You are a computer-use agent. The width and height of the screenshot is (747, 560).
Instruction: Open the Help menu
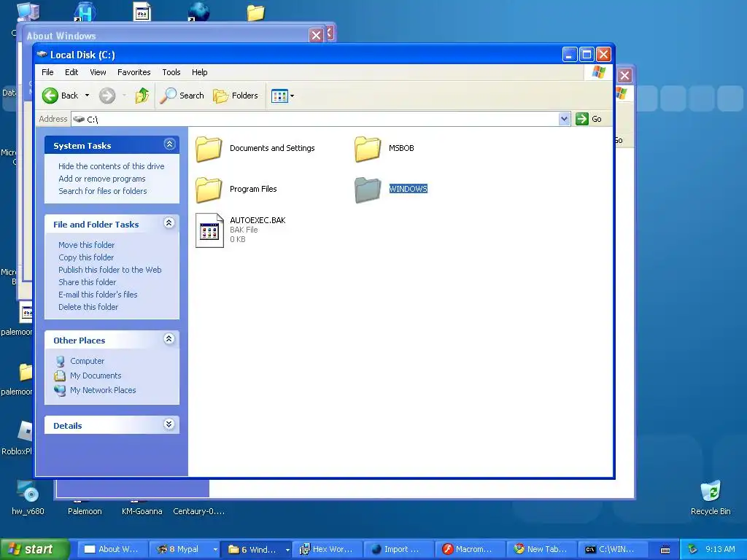[200, 72]
